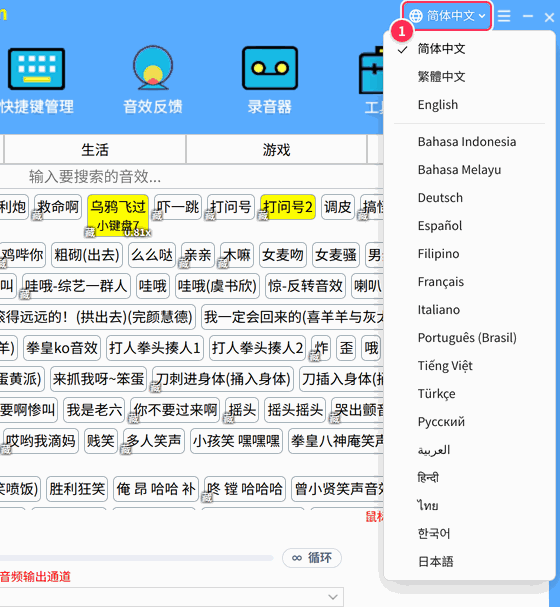Play the 多人笑声 sound effect
This screenshot has height=607, width=560.
[154, 441]
